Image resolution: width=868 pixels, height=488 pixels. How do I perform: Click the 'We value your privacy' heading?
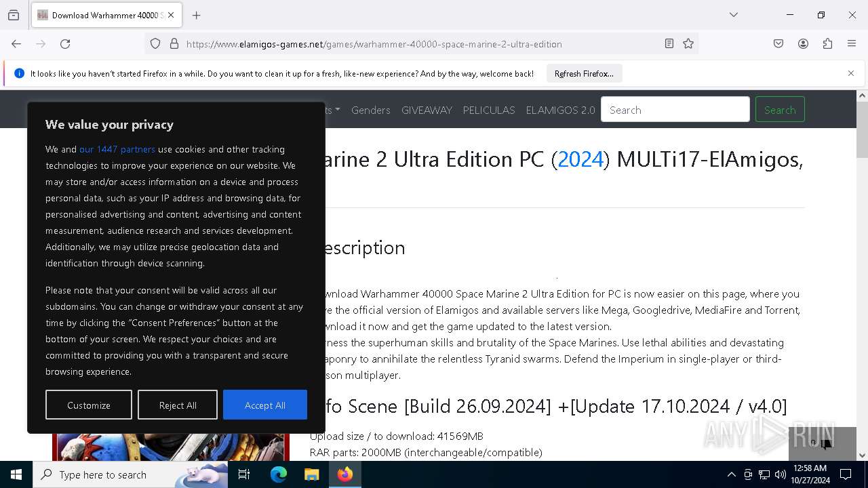[x=109, y=125]
